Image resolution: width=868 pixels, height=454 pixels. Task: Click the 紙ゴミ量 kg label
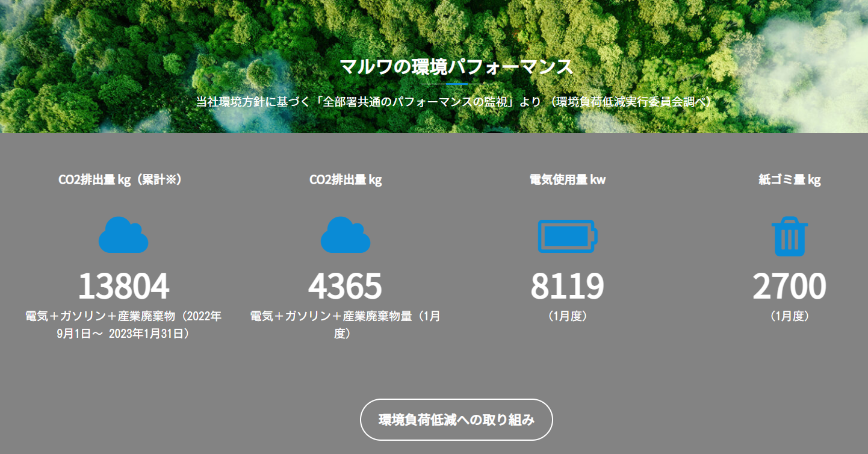[x=790, y=180]
